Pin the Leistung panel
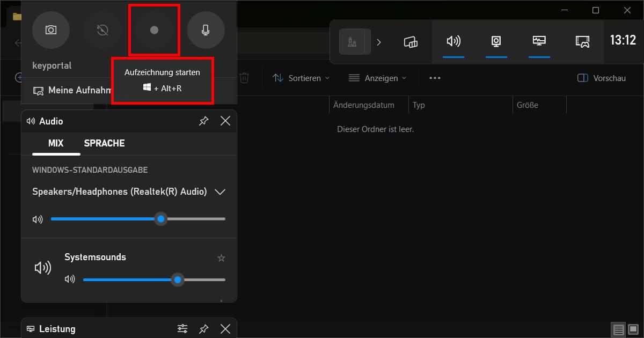The width and height of the screenshot is (644, 338). (203, 328)
